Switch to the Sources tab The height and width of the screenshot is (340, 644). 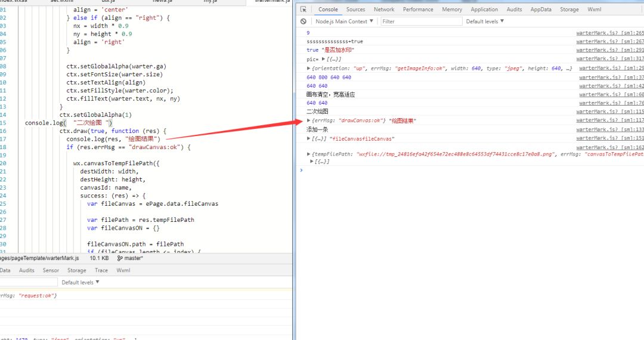click(355, 9)
